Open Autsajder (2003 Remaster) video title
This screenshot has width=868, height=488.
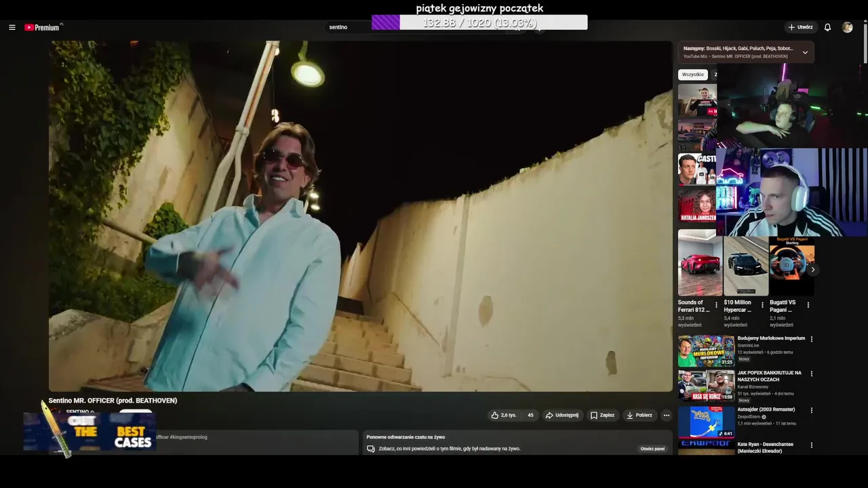point(766,409)
